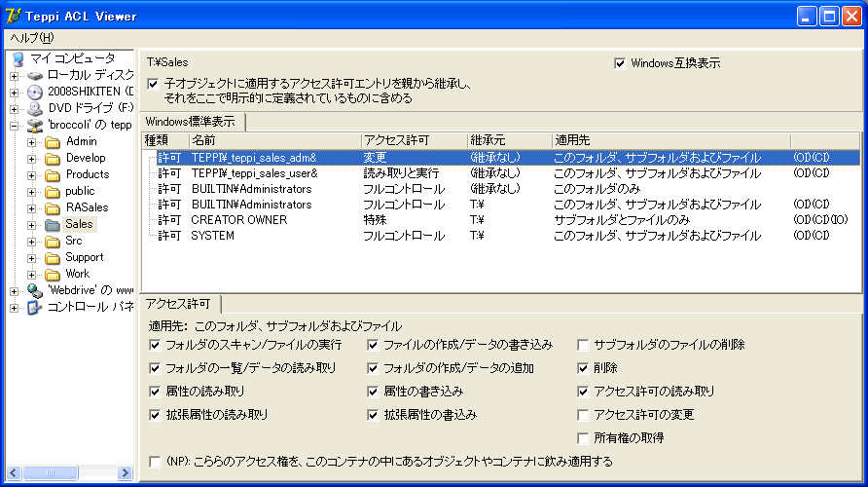This screenshot has height=487, width=868.
Task: Select the 'broccoli' network drive icon
Action: [x=35, y=126]
